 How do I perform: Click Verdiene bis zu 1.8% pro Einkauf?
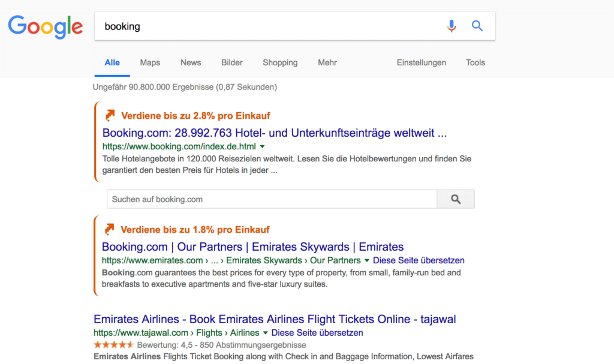coord(195,230)
